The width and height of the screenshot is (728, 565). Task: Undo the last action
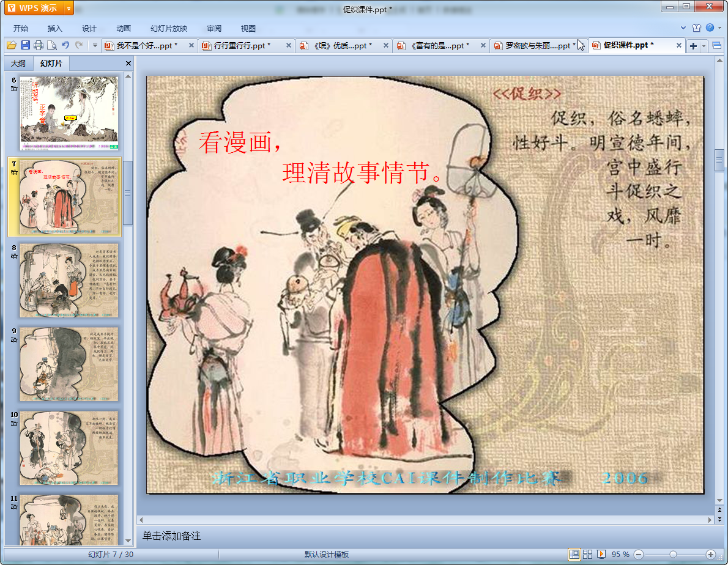click(65, 45)
